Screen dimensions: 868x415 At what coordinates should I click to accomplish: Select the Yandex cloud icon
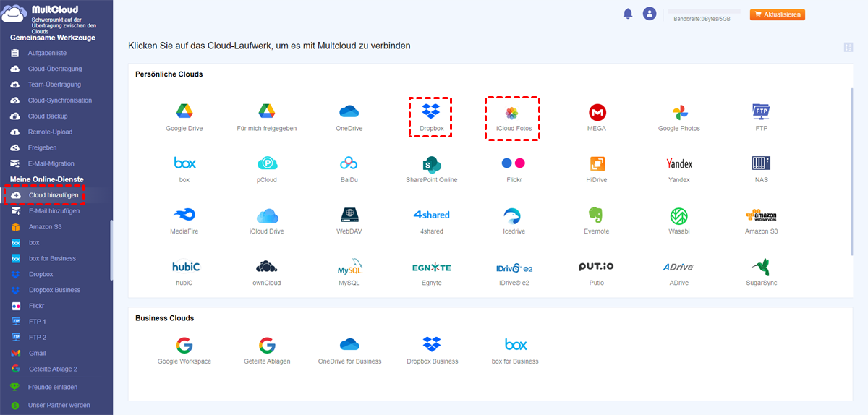pos(679,170)
